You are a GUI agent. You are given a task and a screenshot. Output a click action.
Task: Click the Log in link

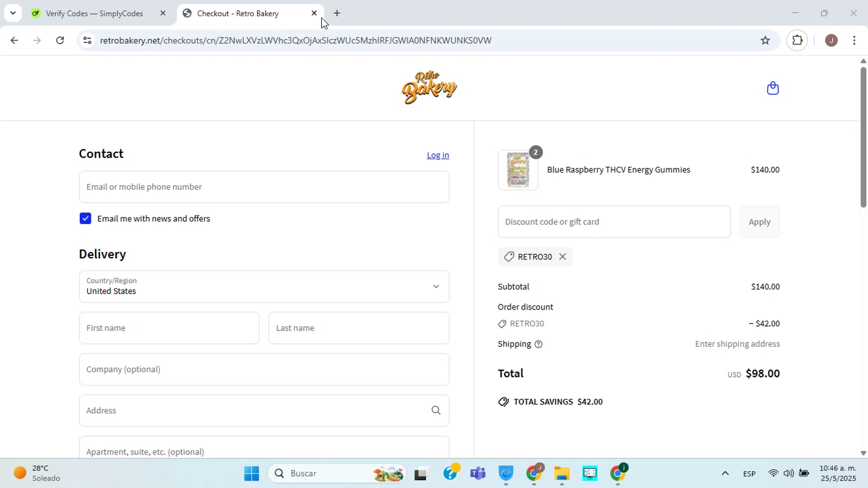coord(438,155)
